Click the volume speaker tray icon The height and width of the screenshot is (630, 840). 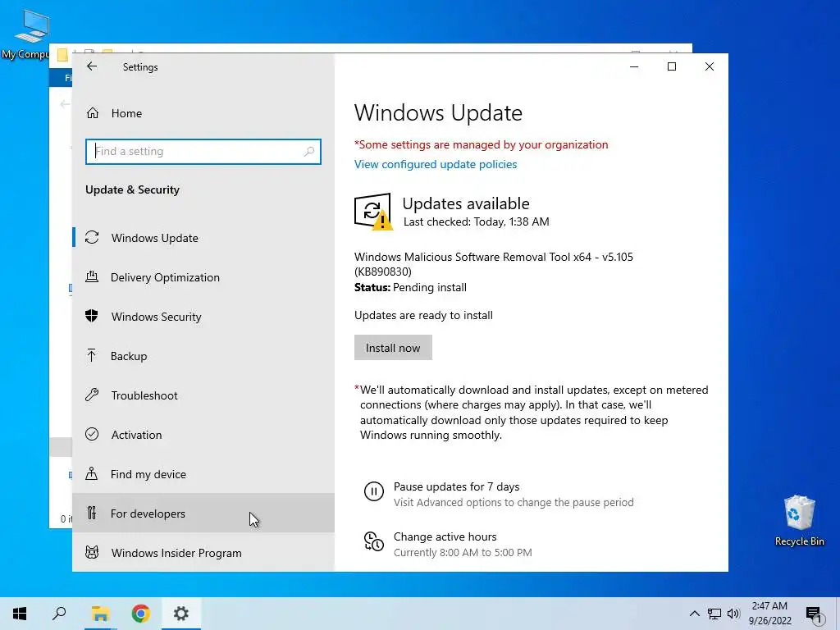[733, 614]
